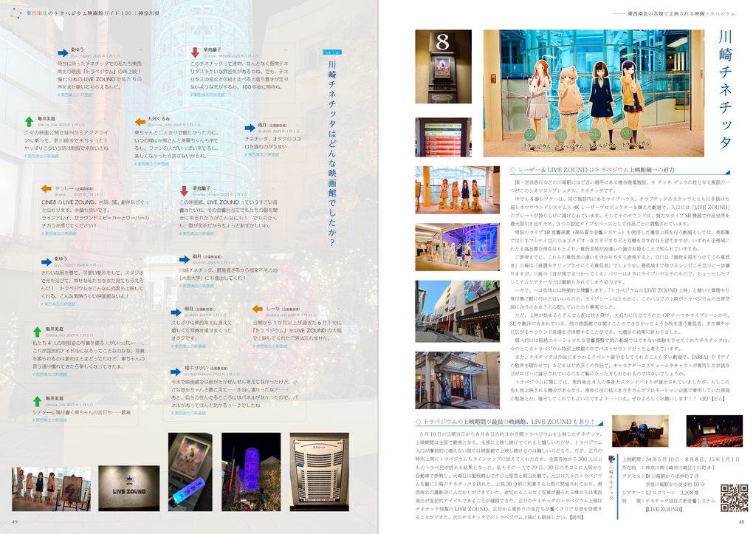Select 東ゆう's blue arrow avatar icon
756x534 pixels.
(x=63, y=52)
